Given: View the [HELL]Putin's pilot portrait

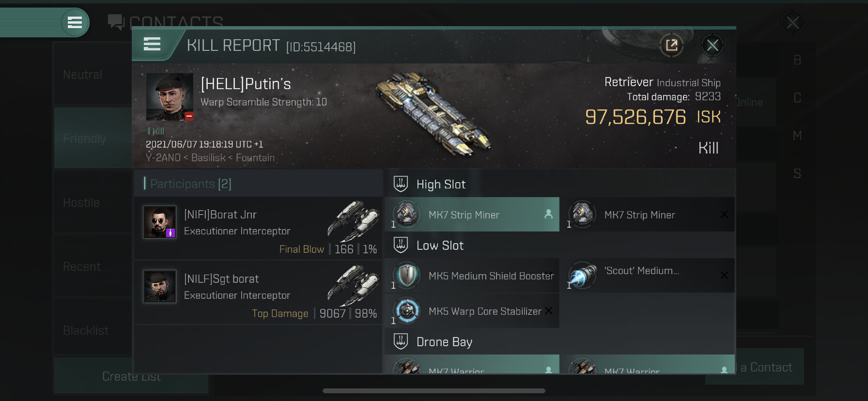Looking at the screenshot, I should 170,97.
